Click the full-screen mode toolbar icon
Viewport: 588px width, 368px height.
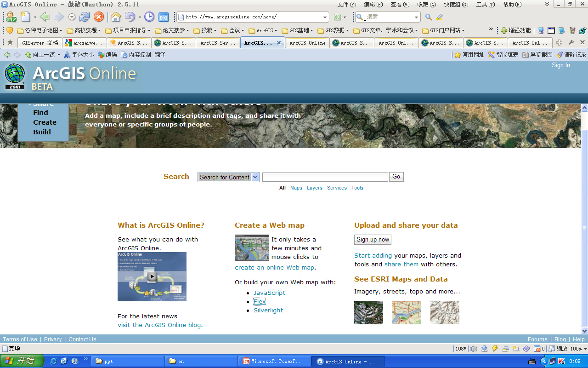click(x=164, y=17)
